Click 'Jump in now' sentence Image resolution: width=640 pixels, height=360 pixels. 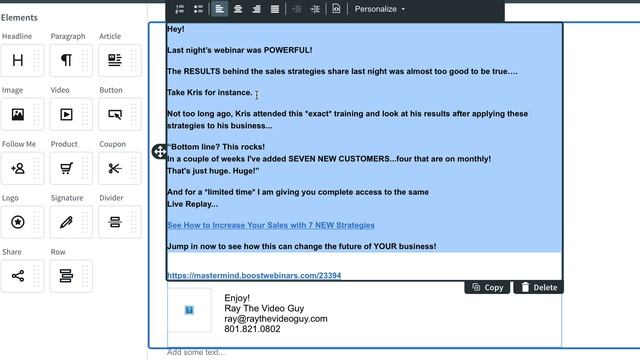(302, 247)
